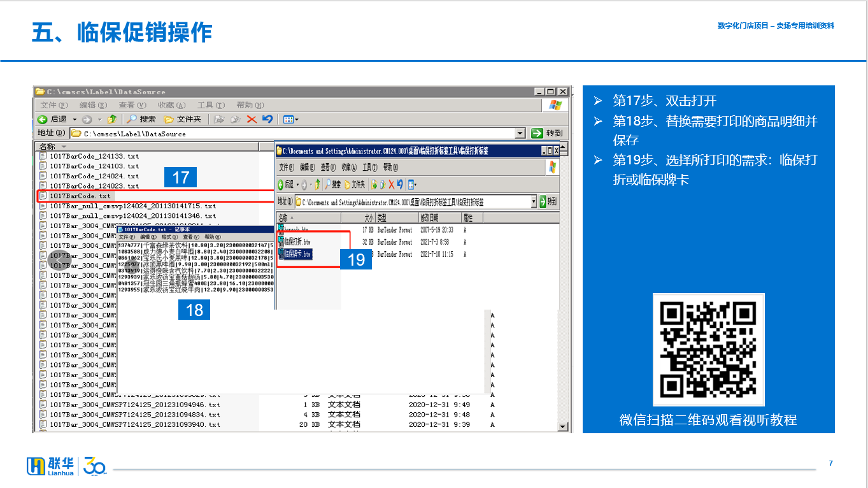Click the red Delete X in 临保打折标签 window
The width and height of the screenshot is (868, 488).
[391, 184]
